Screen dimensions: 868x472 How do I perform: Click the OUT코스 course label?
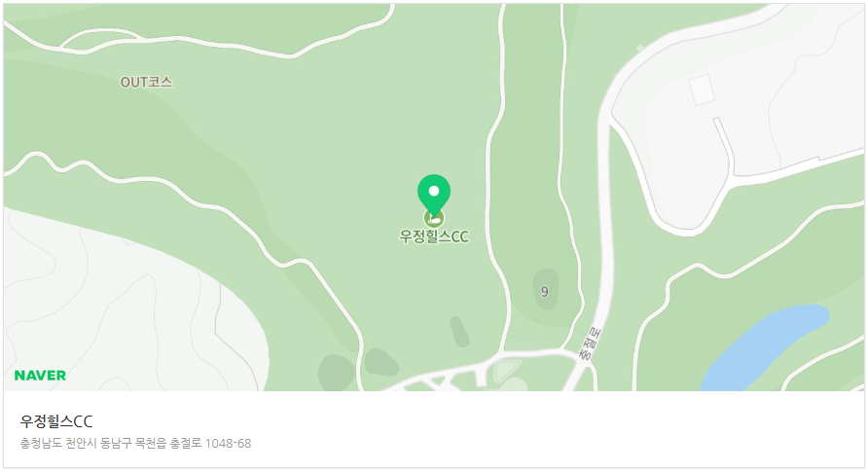point(146,83)
